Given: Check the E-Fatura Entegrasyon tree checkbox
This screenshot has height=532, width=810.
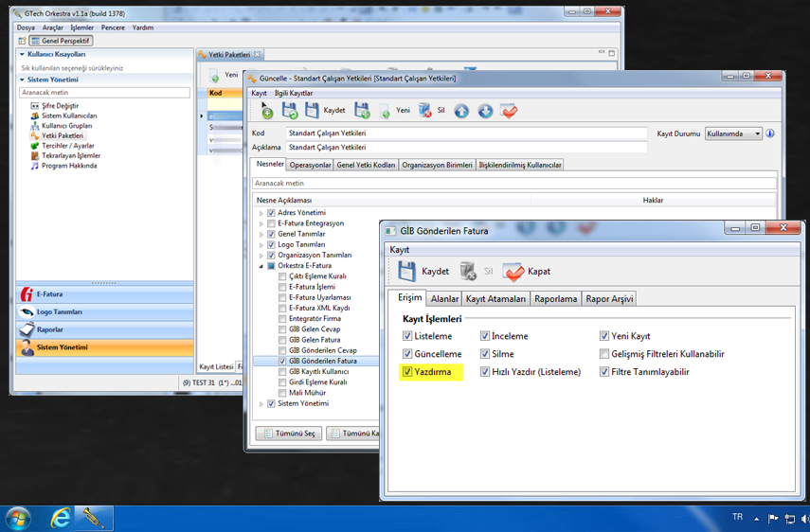Looking at the screenshot, I should coord(271,223).
